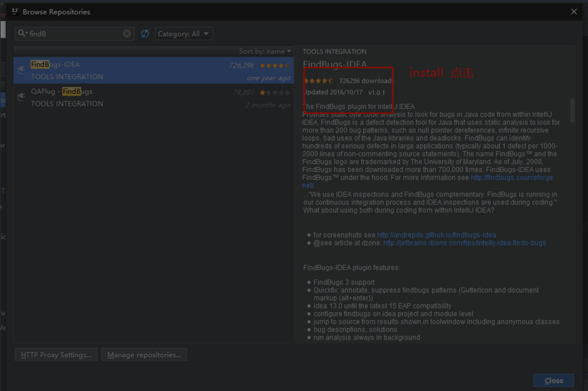Click 'run analysis always in background' bullet

367,337
